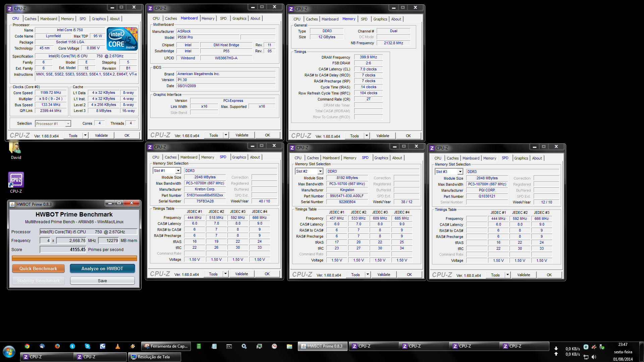Open Tools dropdown arrow in the Memory window
This screenshot has width=644, height=362.
click(x=367, y=136)
